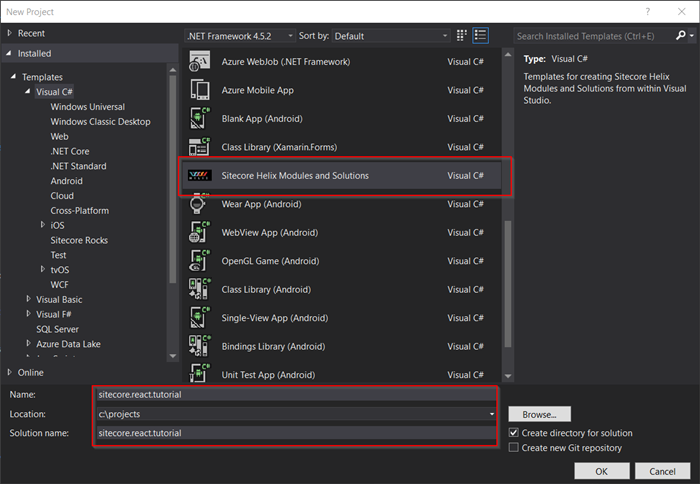This screenshot has height=484, width=700.
Task: Click the project Name input field
Action: point(296,394)
